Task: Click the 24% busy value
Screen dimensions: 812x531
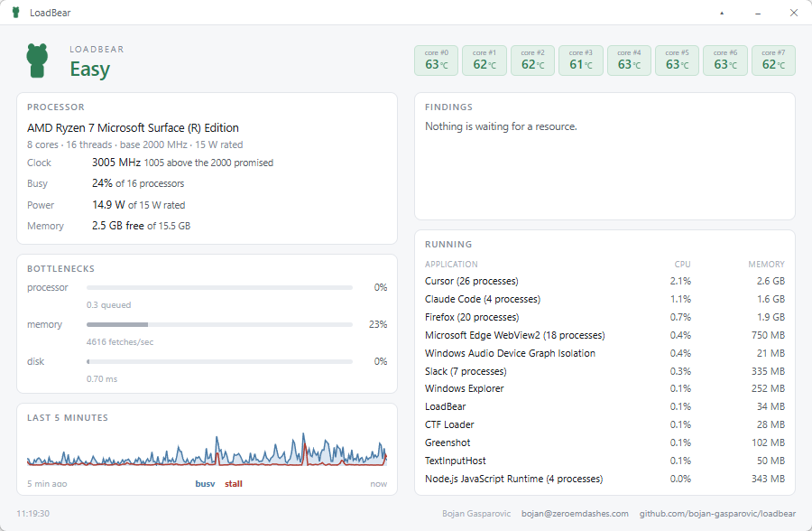Action: pyautogui.click(x=102, y=183)
